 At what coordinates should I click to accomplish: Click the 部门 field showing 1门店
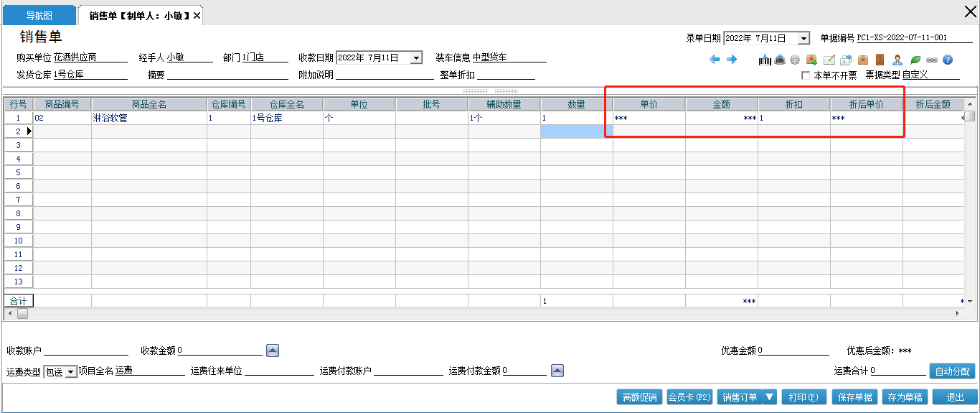(x=265, y=57)
